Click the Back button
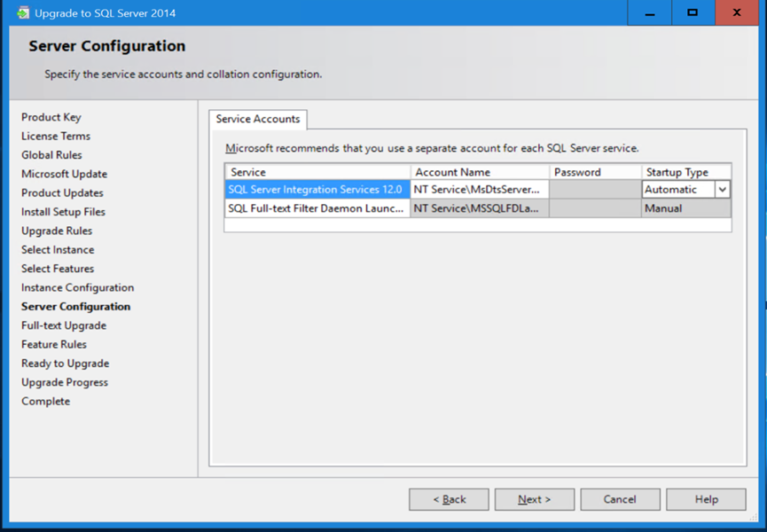Screen dimensions: 767x532 (x=449, y=499)
